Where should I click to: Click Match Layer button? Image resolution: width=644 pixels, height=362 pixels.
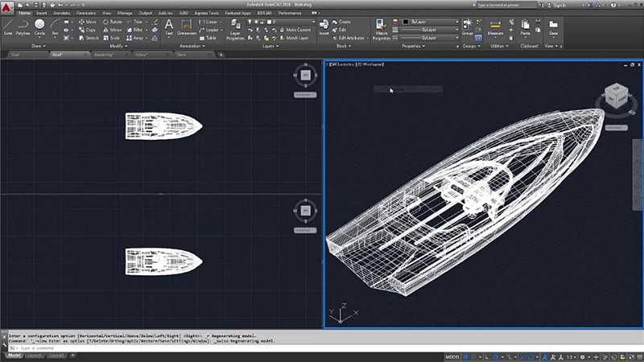294,38
